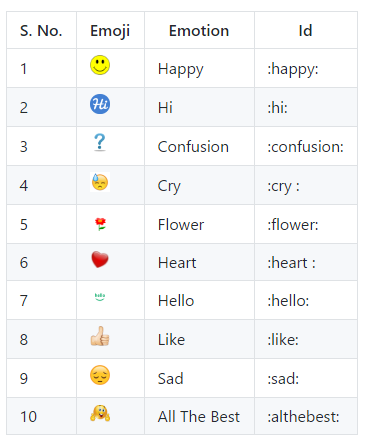Select the Emotion column header
Viewport: 369px width, 445px height.
pos(199,31)
